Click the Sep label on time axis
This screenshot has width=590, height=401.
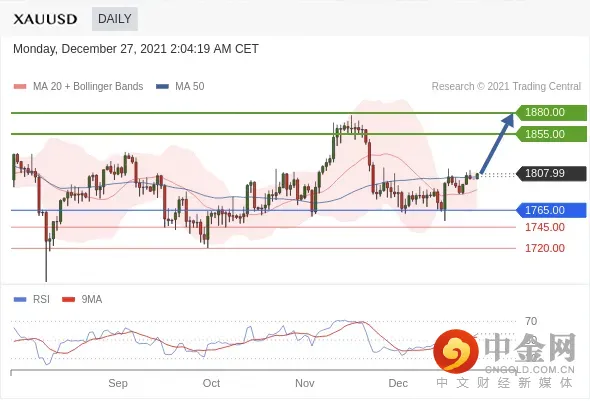[x=118, y=383]
